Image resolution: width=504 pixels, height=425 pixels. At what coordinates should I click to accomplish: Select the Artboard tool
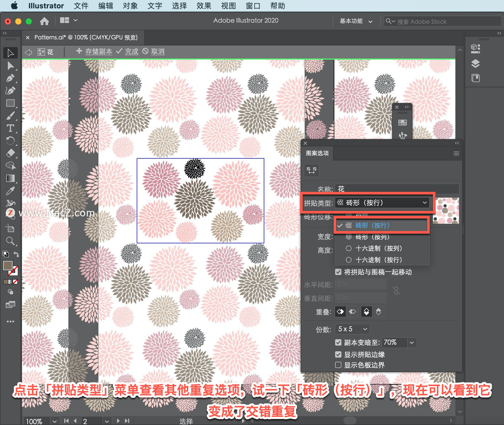click(x=10, y=228)
